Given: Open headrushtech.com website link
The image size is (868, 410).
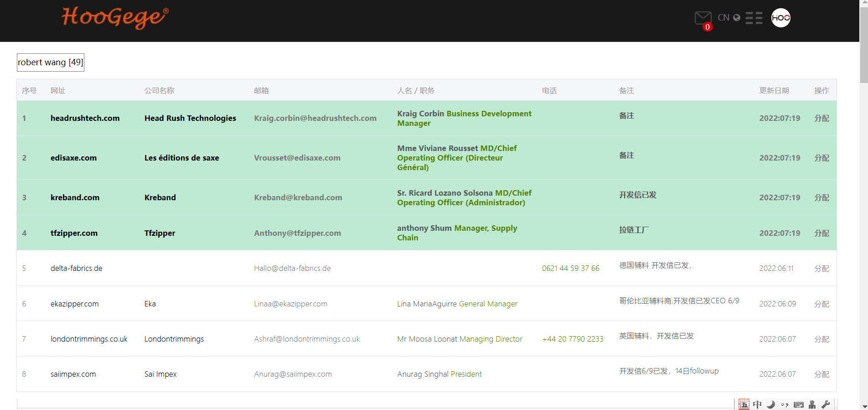Looking at the screenshot, I should (85, 118).
